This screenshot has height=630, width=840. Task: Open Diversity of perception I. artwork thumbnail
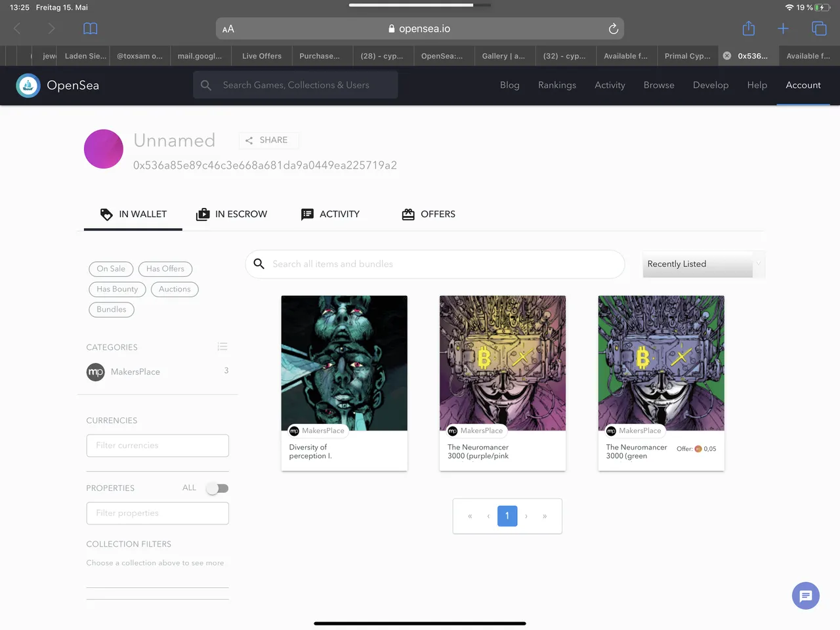[345, 363]
